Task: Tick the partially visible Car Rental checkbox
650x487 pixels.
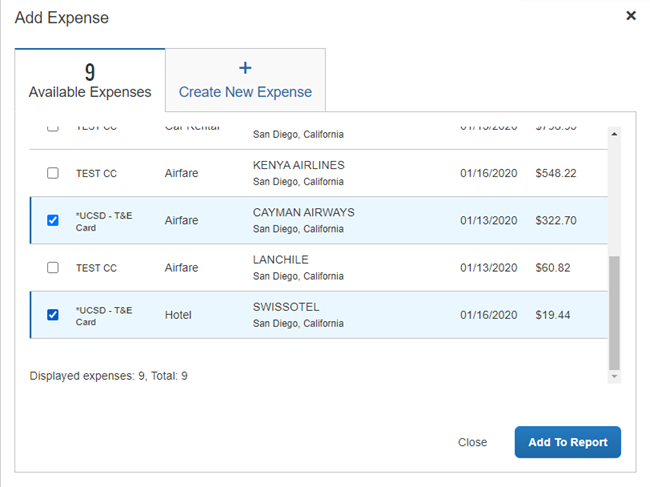Action: point(53,128)
